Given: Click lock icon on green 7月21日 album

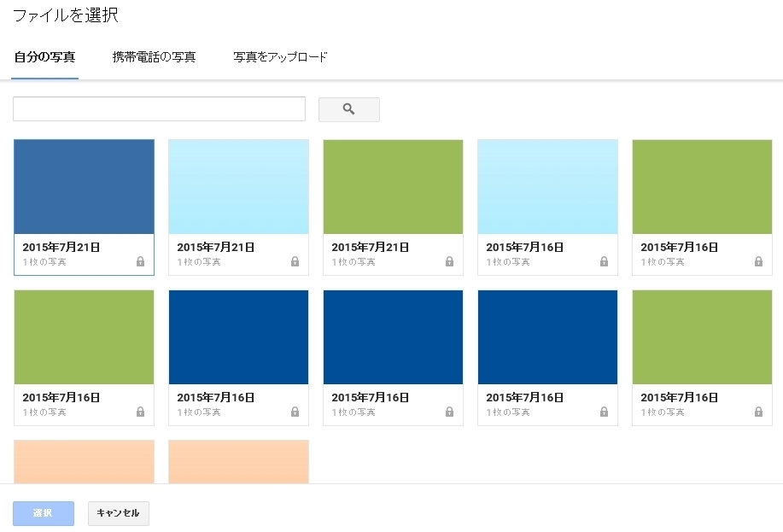Looking at the screenshot, I should (x=449, y=261).
